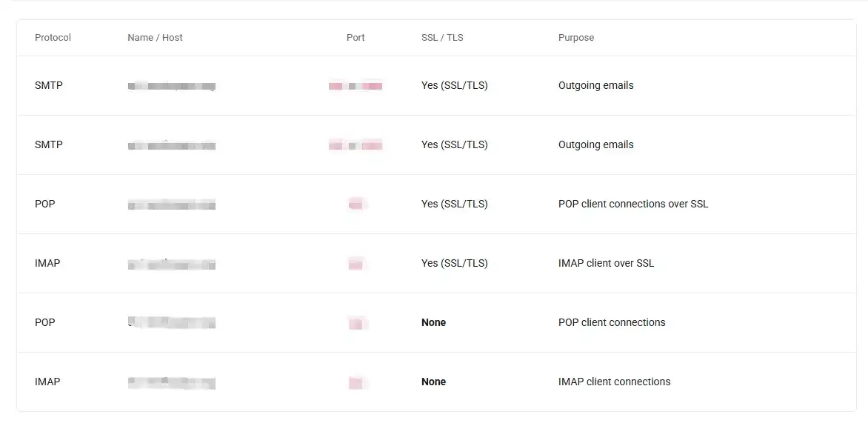Click 'Yes (SSL/TLS)' in the IMAP row

point(454,263)
